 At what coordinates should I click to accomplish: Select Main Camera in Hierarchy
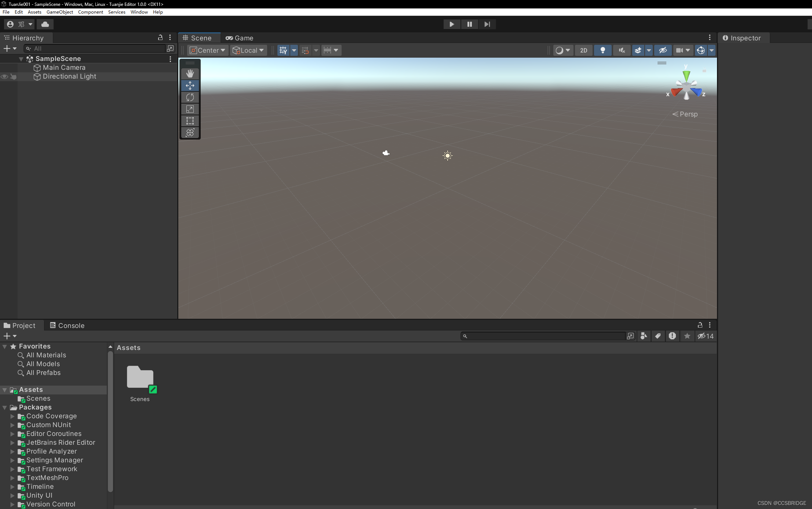click(64, 68)
